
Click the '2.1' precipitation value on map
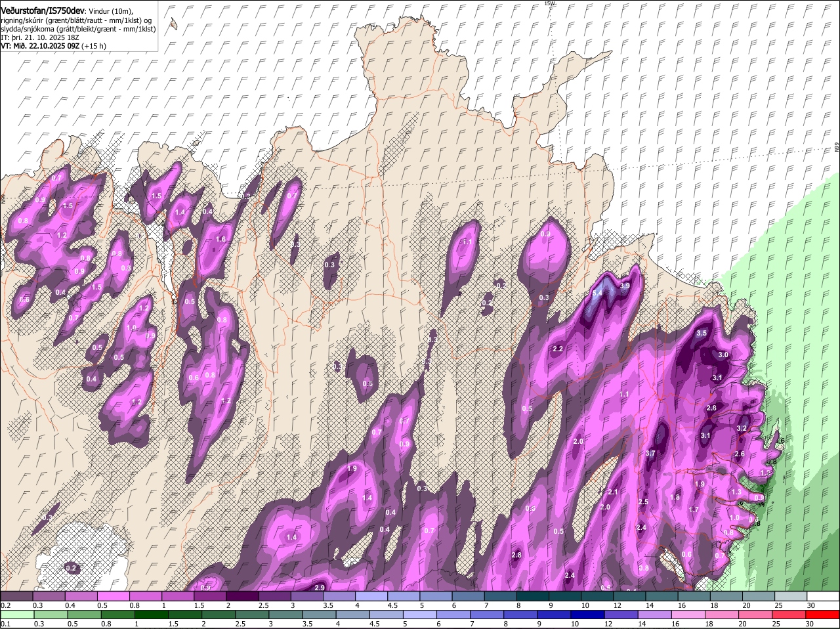tap(613, 492)
